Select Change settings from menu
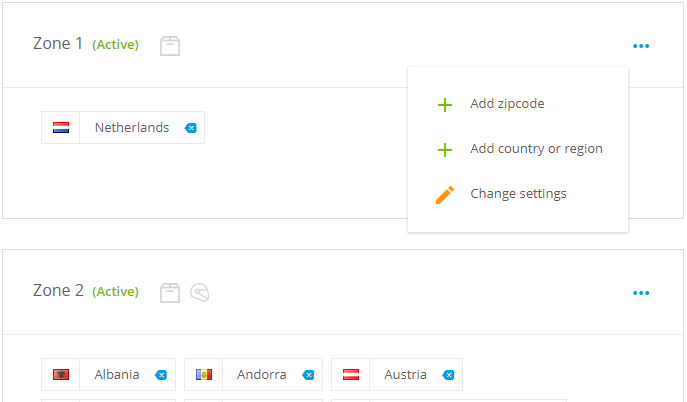687x402 pixels. coord(518,194)
